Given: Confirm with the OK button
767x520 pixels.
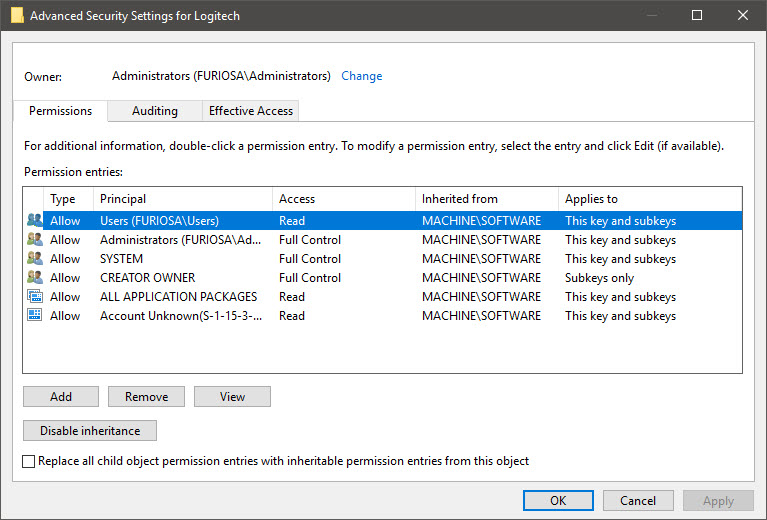Looking at the screenshot, I should [x=558, y=500].
